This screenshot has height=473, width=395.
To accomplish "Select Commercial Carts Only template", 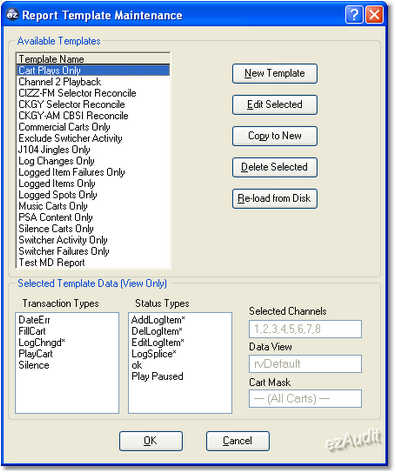I will point(93,127).
